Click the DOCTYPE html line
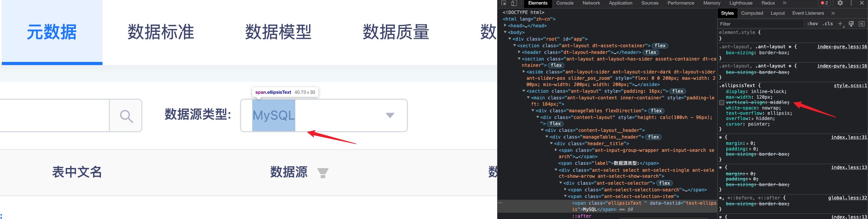 [x=523, y=12]
